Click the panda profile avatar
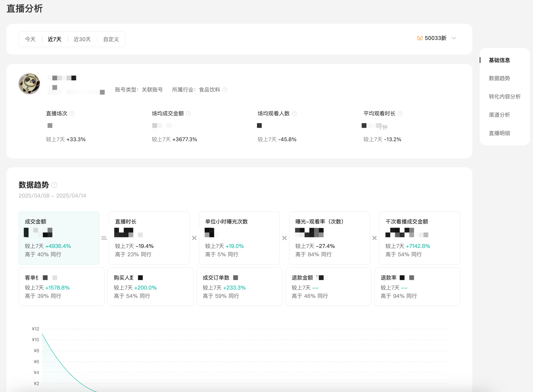Viewport: 533px width, 392px height. 29,84
